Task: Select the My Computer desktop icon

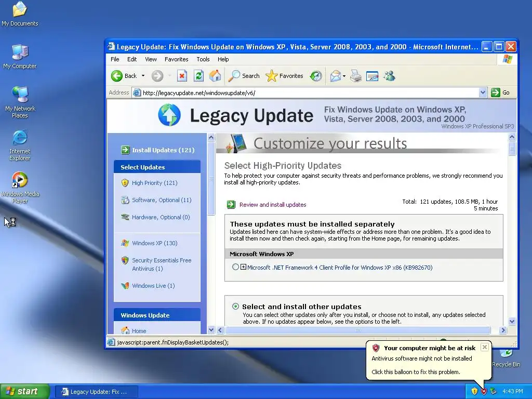Action: pos(20,57)
